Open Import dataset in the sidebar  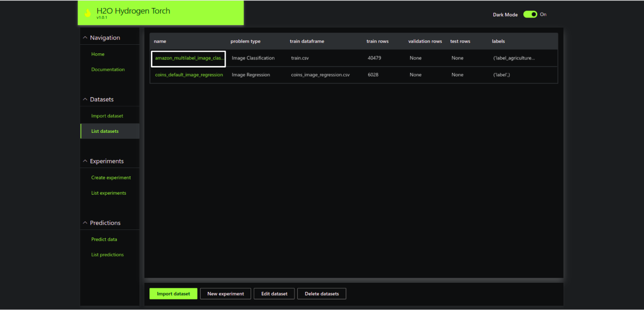[x=107, y=116]
